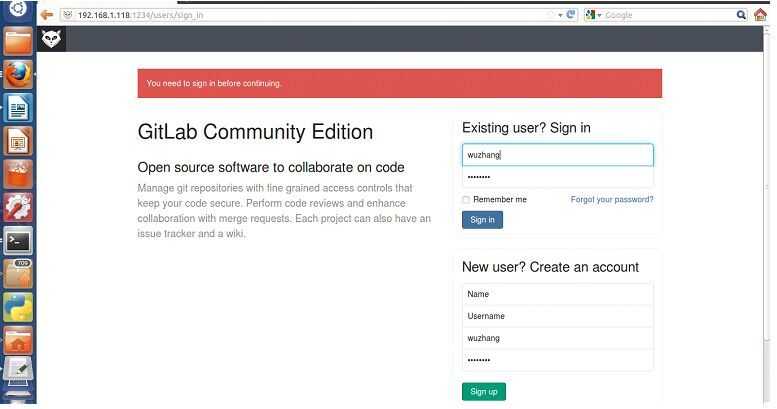The width and height of the screenshot is (777, 409).
Task: Click the 'New user? Create an account' heading
Action: 550,267
